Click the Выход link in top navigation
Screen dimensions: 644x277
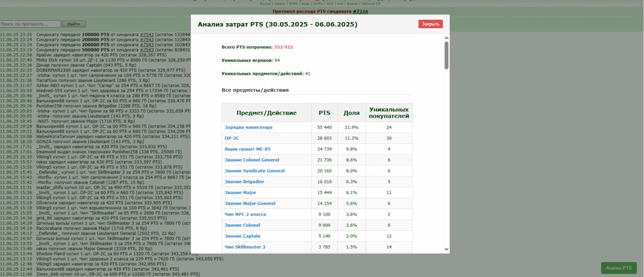tap(265, 4)
